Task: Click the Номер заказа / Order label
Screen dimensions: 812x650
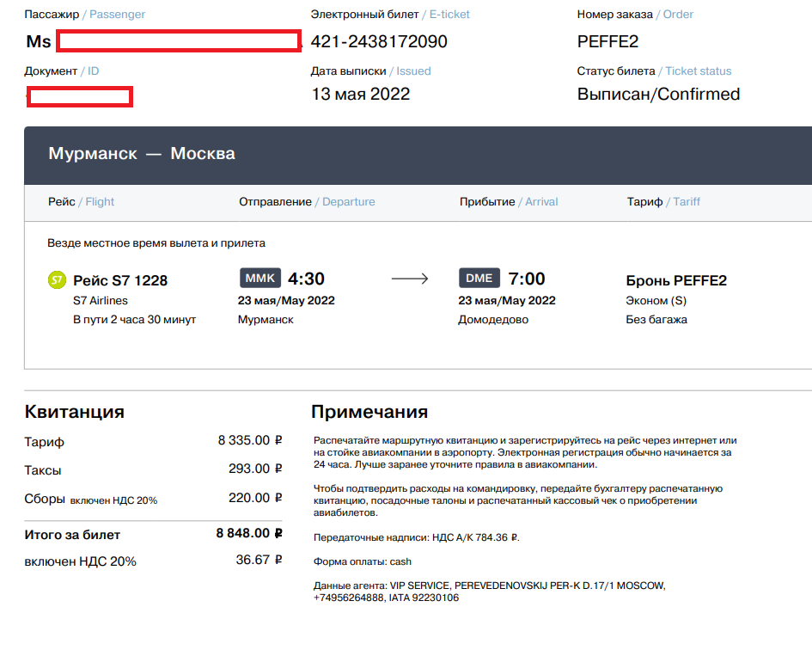Action: (635, 15)
